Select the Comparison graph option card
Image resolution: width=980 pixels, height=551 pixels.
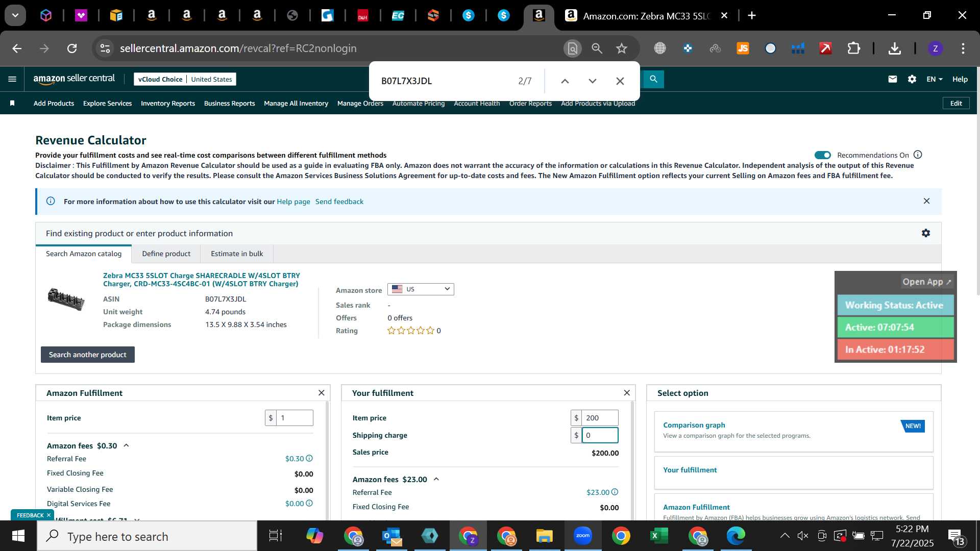pyautogui.click(x=794, y=431)
